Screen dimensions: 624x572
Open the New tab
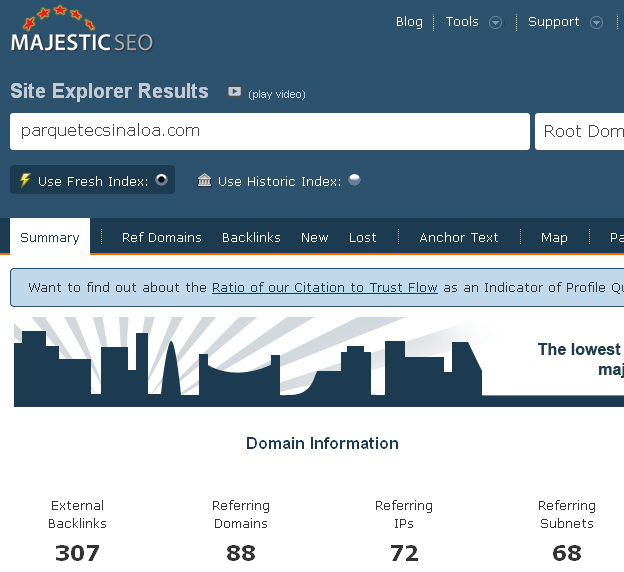point(314,237)
